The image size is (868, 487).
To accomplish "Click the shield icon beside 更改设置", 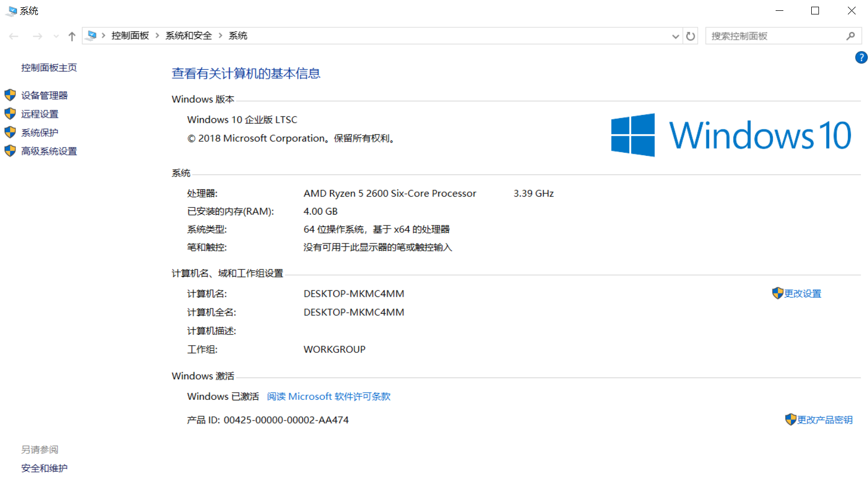I will pyautogui.click(x=778, y=293).
